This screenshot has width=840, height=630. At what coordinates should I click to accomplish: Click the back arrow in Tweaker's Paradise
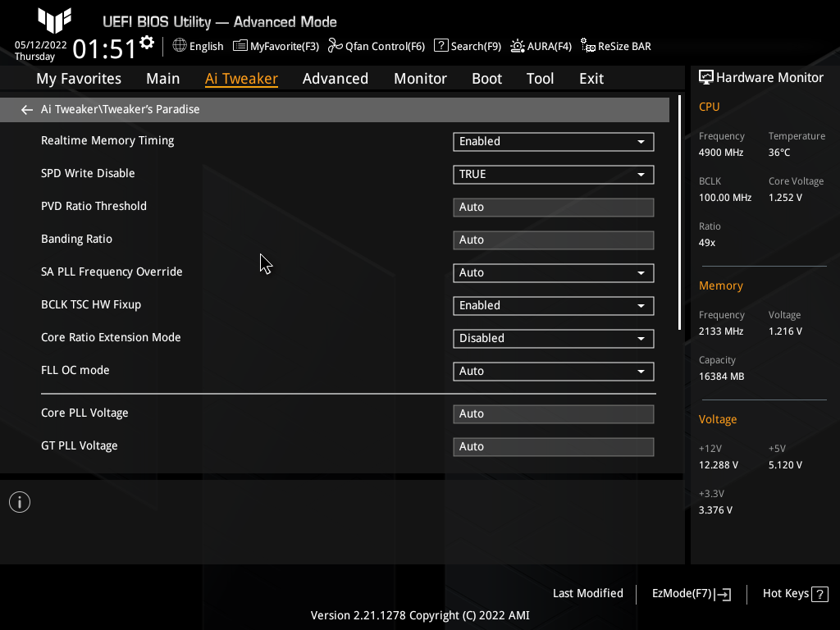[27, 110]
